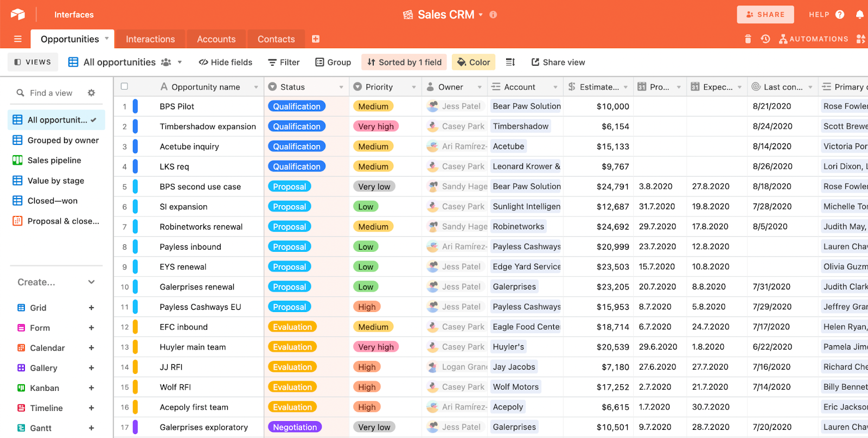Image resolution: width=868 pixels, height=438 pixels.
Task: Open the Owner column menu arrow
Action: click(x=480, y=87)
